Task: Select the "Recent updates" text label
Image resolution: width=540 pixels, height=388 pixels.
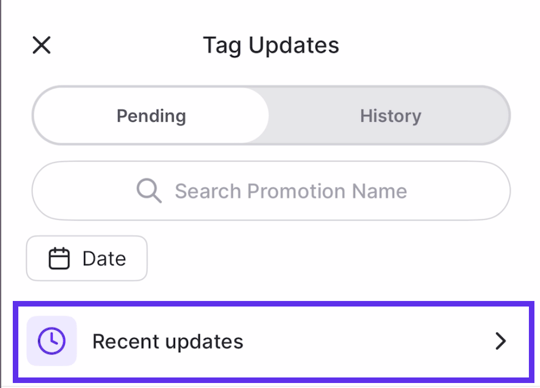Action: (x=168, y=342)
